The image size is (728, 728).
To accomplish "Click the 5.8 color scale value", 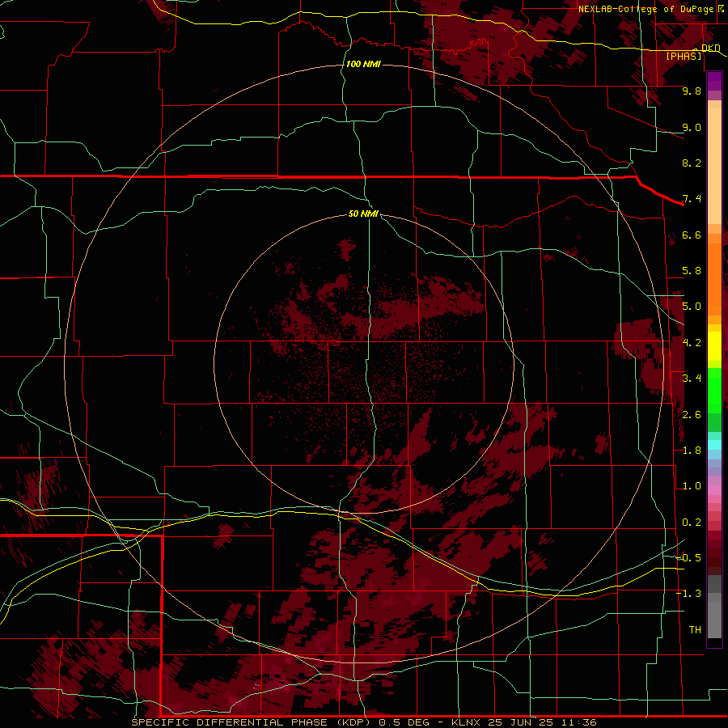I will (x=692, y=271).
